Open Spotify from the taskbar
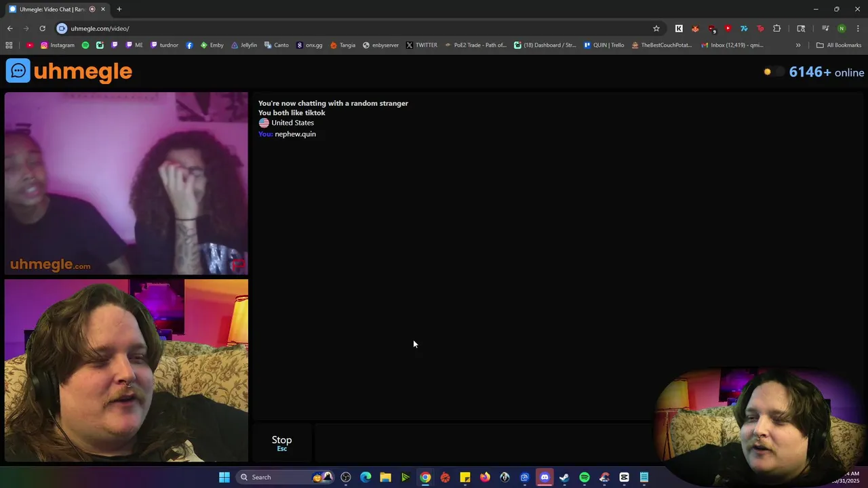This screenshot has height=488, width=868. point(585,477)
